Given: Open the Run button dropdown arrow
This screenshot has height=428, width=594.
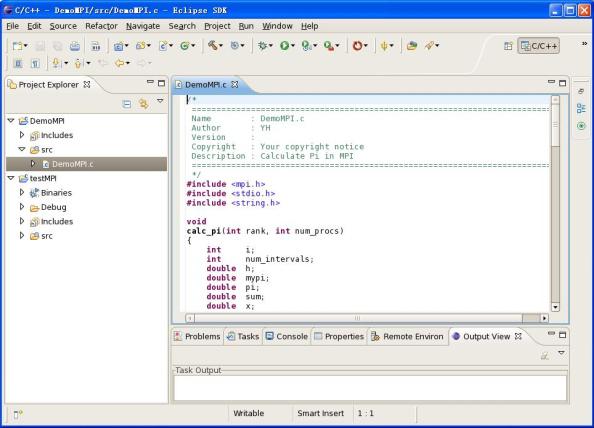Looking at the screenshot, I should [x=293, y=46].
